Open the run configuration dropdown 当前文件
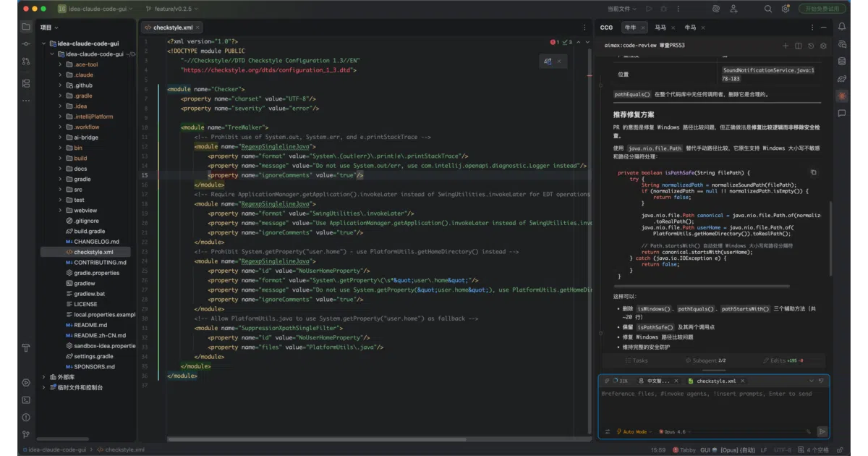The width and height of the screenshot is (868, 456). [x=623, y=9]
